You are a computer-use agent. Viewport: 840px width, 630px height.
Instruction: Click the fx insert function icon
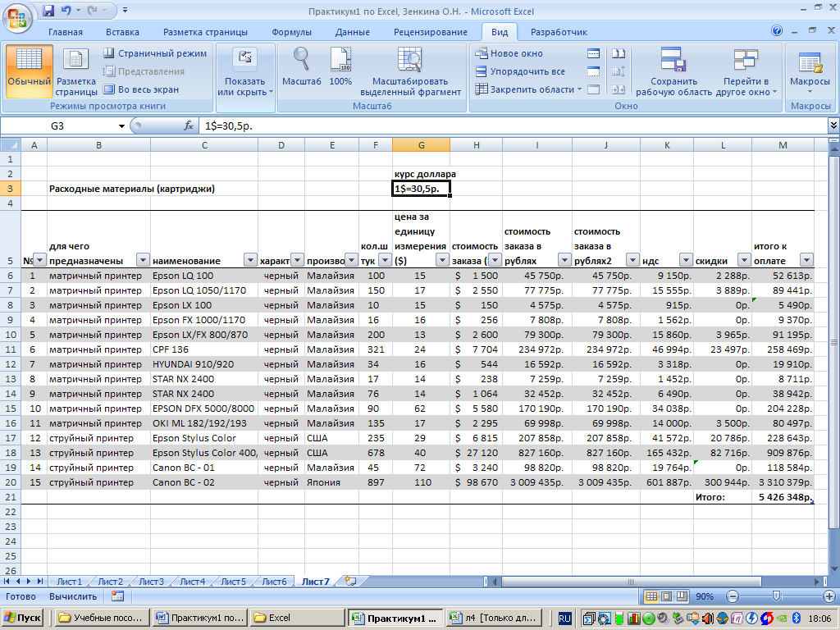[x=189, y=126]
